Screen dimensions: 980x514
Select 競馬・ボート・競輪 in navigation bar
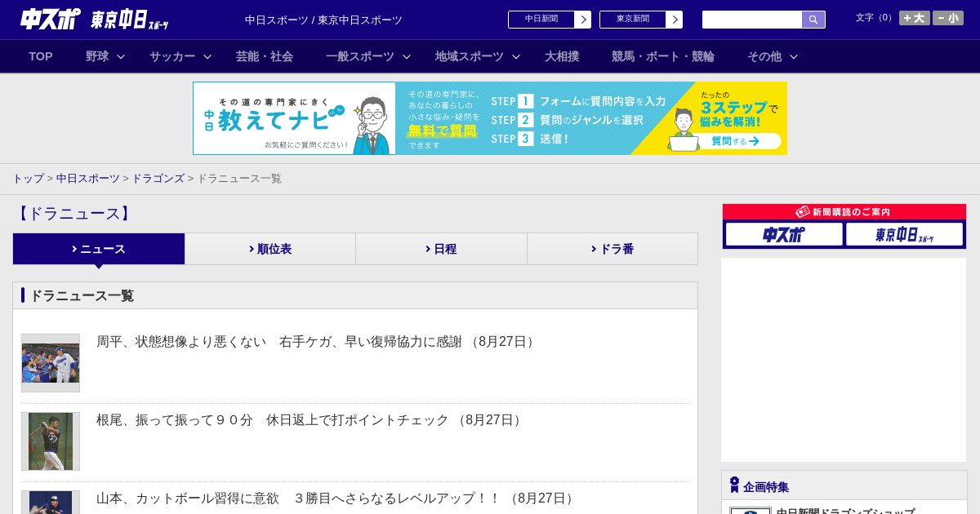(x=663, y=56)
